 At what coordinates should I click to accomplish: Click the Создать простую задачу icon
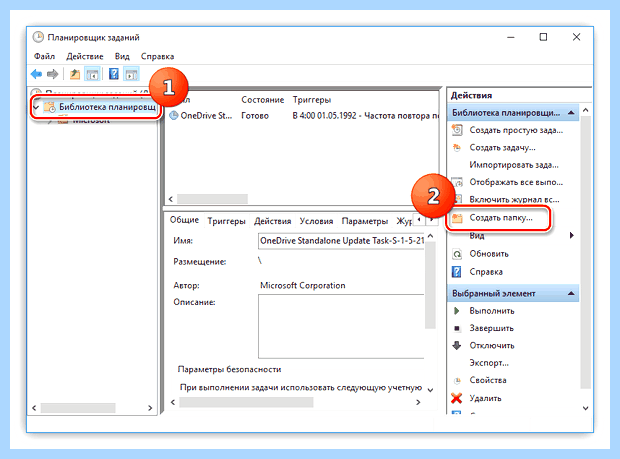pyautogui.click(x=457, y=130)
